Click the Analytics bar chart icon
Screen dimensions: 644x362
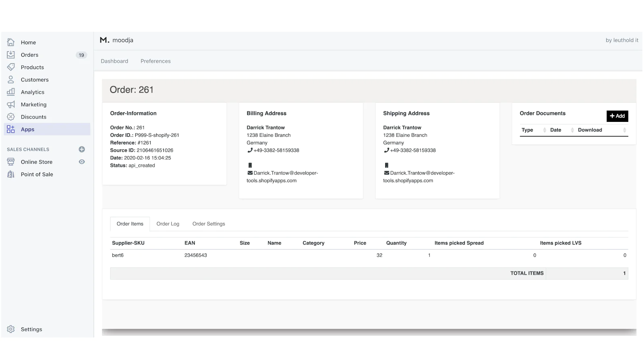tap(11, 92)
